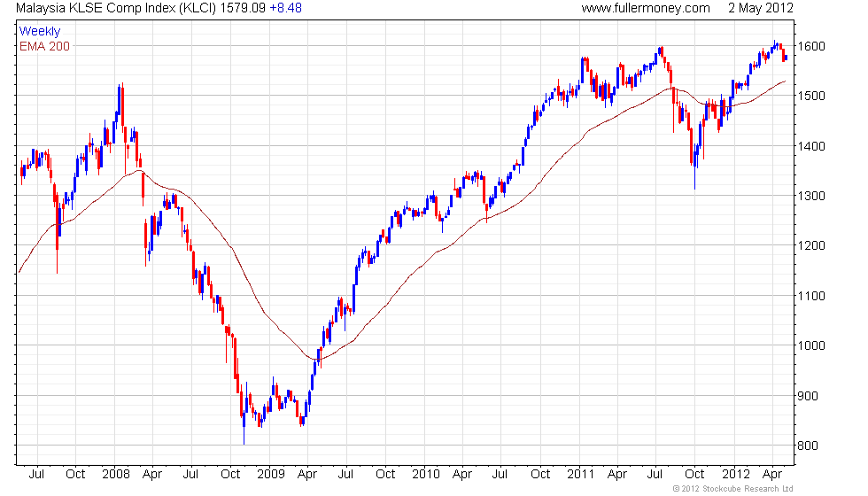This screenshot has height=496, width=868.
Task: Click the 1400 price axis label
Action: [811, 146]
